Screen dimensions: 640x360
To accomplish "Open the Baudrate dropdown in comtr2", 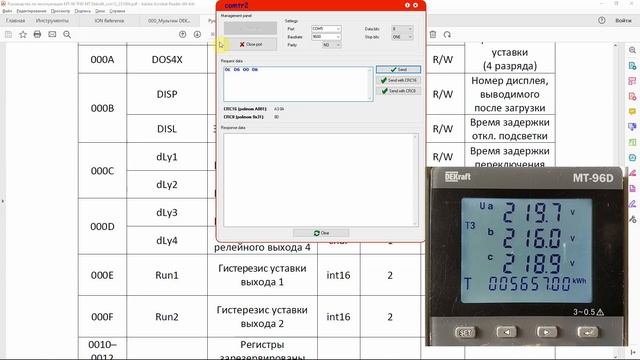I will tap(326, 37).
